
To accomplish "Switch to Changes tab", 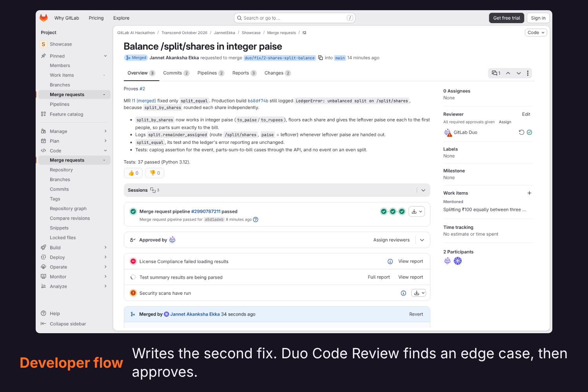I will [278, 73].
